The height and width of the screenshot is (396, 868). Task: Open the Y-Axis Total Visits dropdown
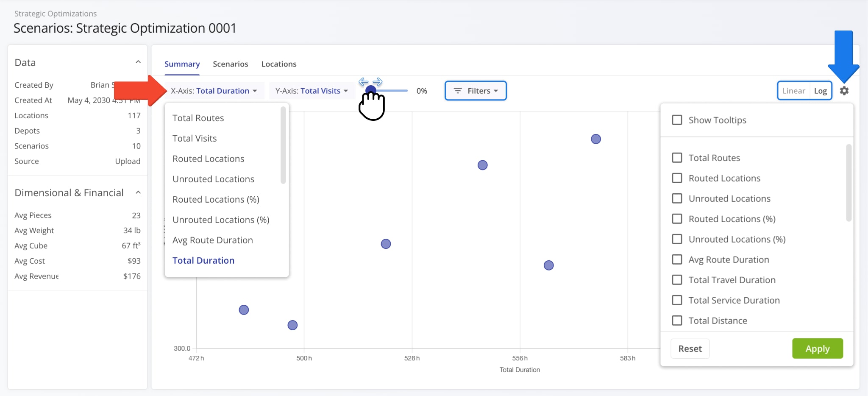tap(312, 91)
